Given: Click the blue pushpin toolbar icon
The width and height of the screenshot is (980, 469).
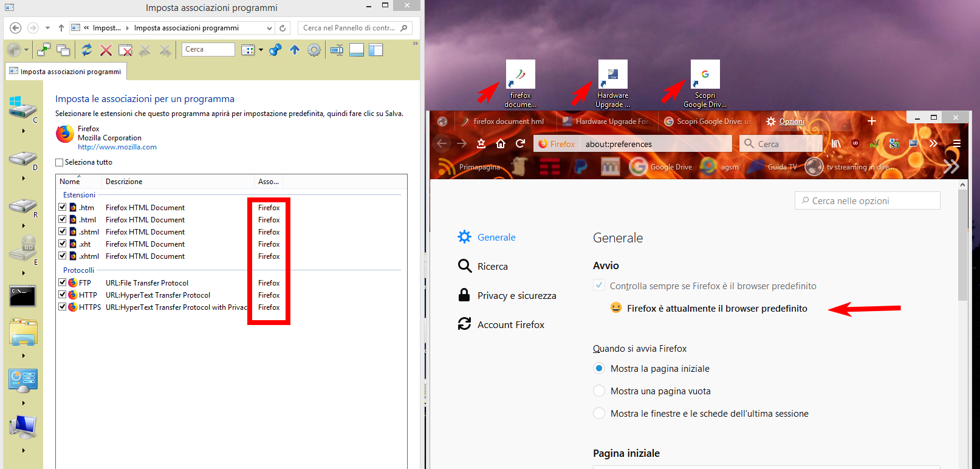Looking at the screenshot, I should point(275,50).
